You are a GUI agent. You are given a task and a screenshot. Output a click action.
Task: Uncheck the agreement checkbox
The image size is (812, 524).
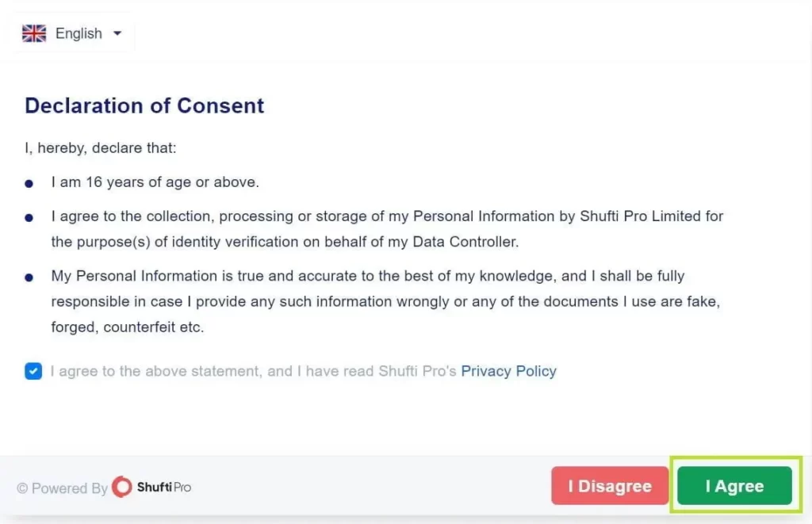tap(33, 371)
